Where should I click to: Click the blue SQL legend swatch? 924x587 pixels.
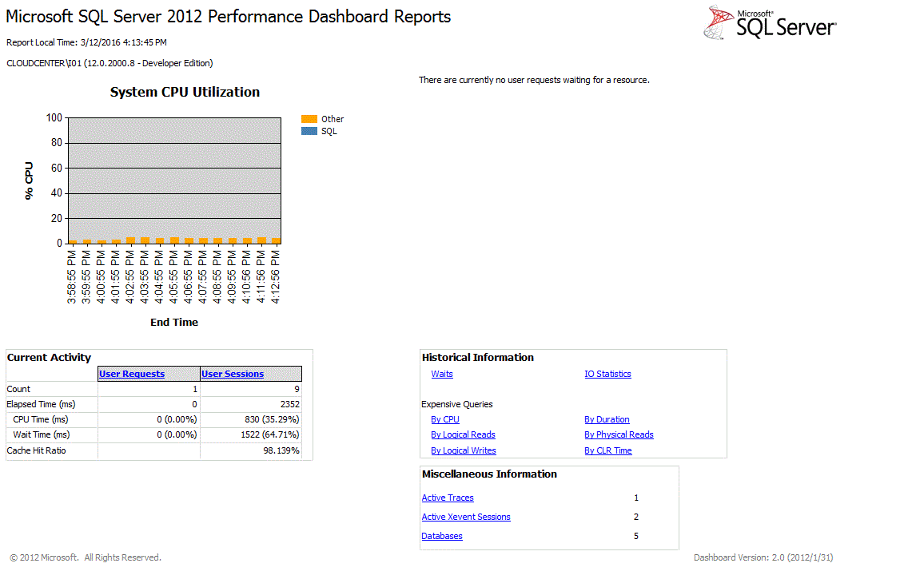point(309,131)
